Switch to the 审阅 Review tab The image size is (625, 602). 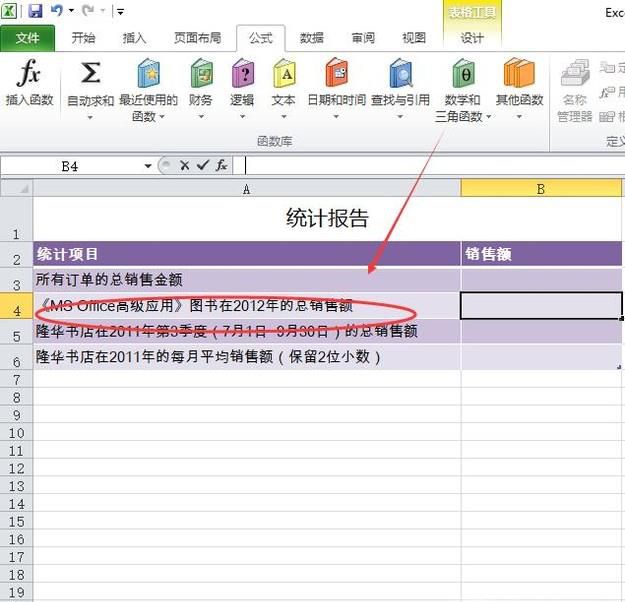[x=363, y=38]
